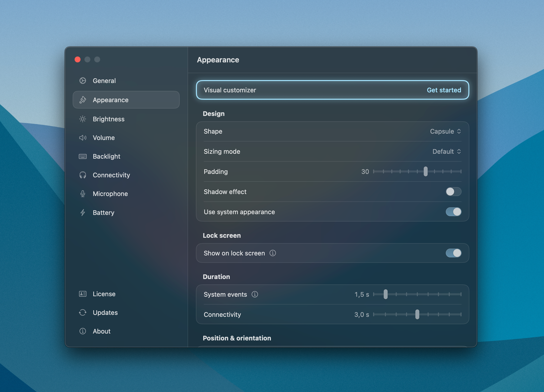Click the microphone icon in sidebar
Screen dimensions: 544x392
(83, 194)
